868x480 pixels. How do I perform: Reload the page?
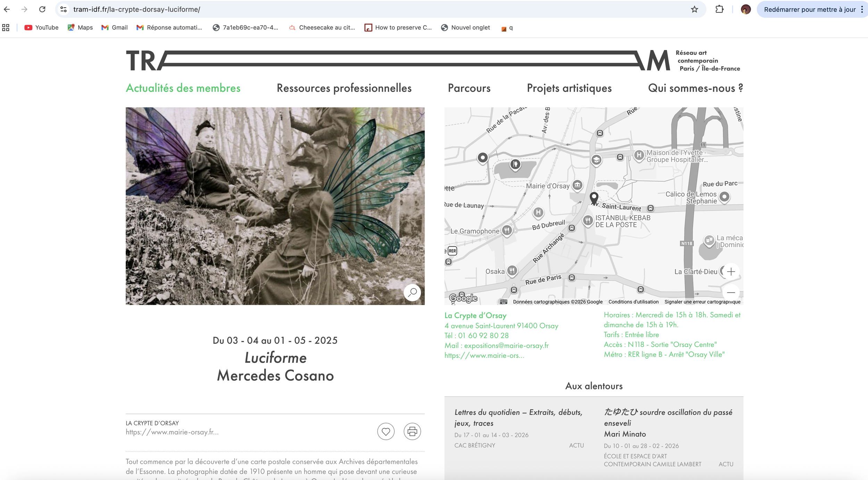point(42,9)
